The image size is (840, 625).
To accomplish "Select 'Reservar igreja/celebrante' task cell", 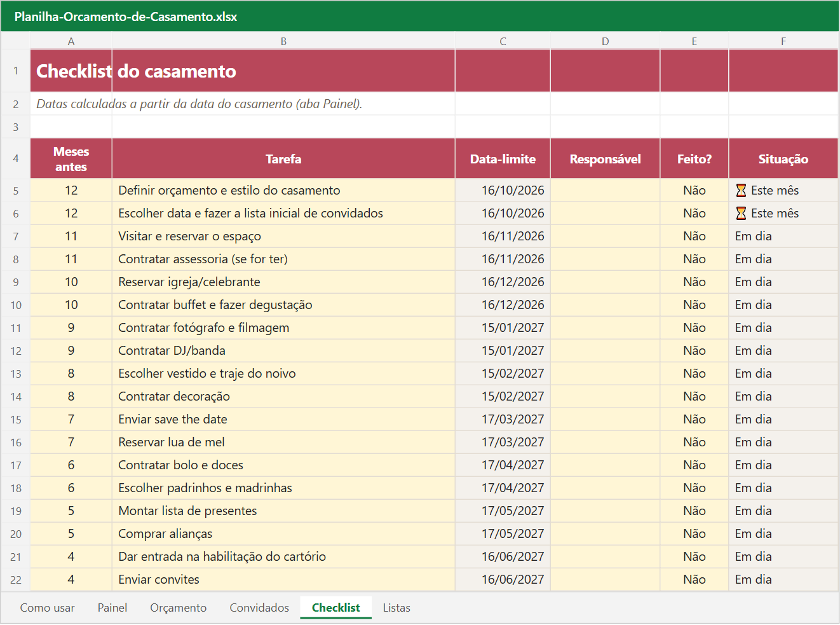I will (x=283, y=282).
